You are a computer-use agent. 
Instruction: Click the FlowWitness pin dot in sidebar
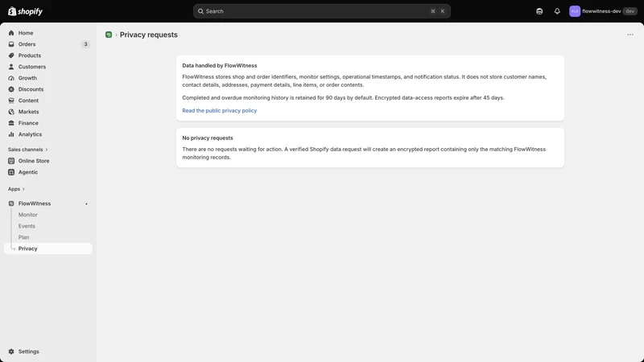86,204
